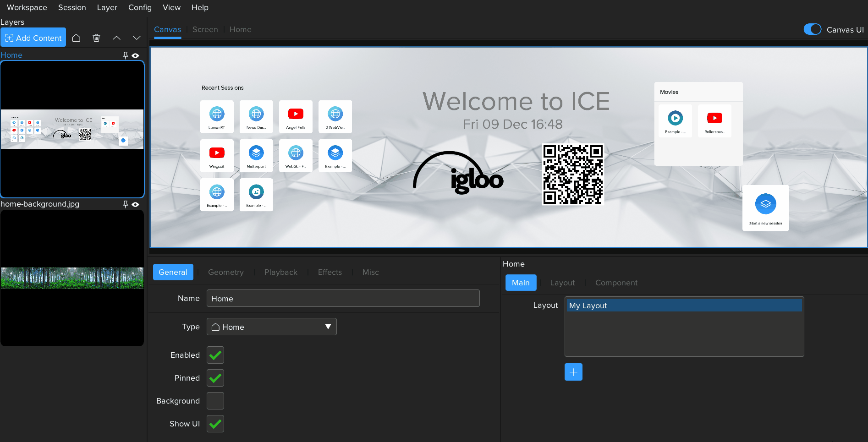Toggle pin icon on Home layer

pyautogui.click(x=126, y=55)
